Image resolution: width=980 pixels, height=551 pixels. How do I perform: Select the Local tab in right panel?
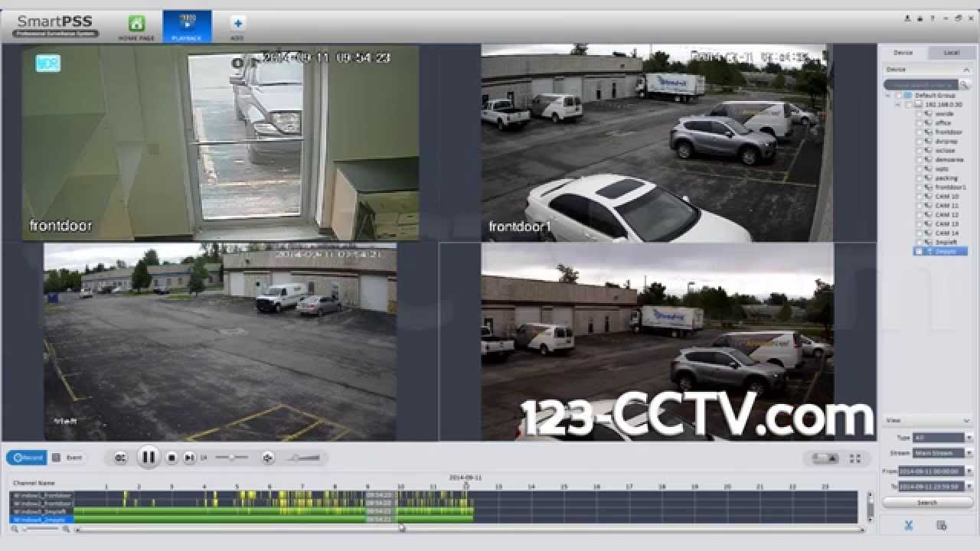(951, 53)
